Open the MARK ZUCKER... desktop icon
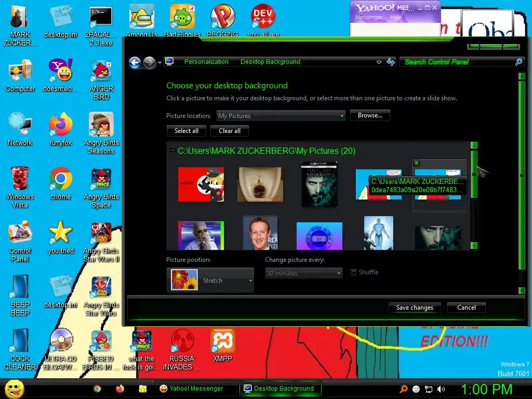The image size is (532, 399). pyautogui.click(x=20, y=25)
